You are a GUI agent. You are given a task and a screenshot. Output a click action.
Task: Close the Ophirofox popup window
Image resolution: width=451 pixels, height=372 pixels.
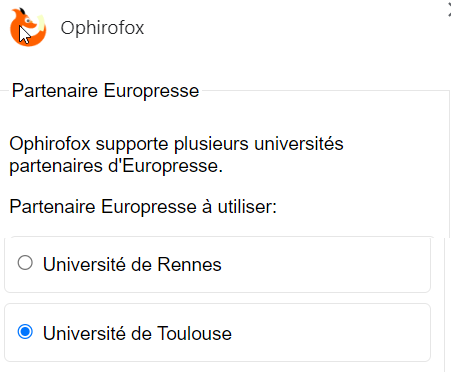click(449, 9)
